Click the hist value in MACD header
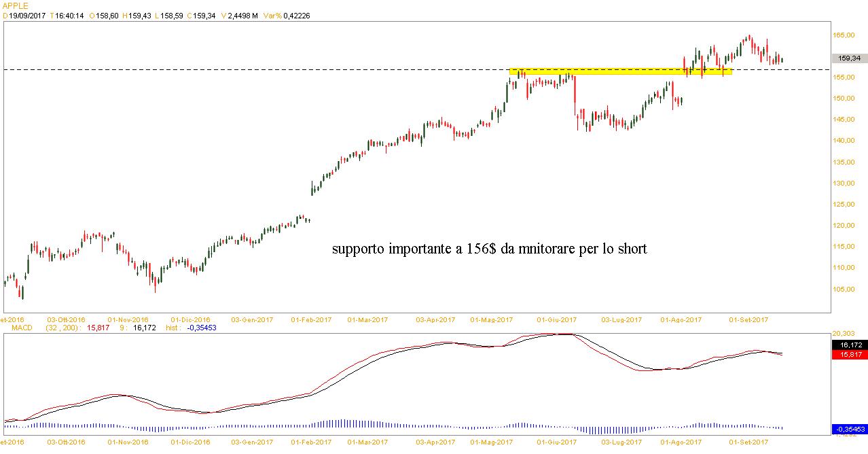Image resolution: width=868 pixels, height=454 pixels. point(186,328)
